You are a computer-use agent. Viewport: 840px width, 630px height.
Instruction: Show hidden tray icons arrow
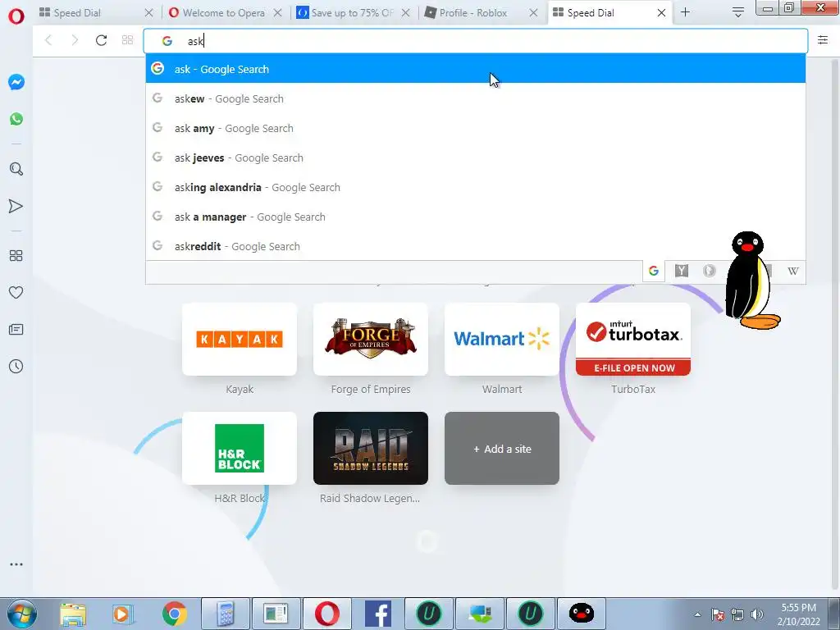tap(697, 614)
